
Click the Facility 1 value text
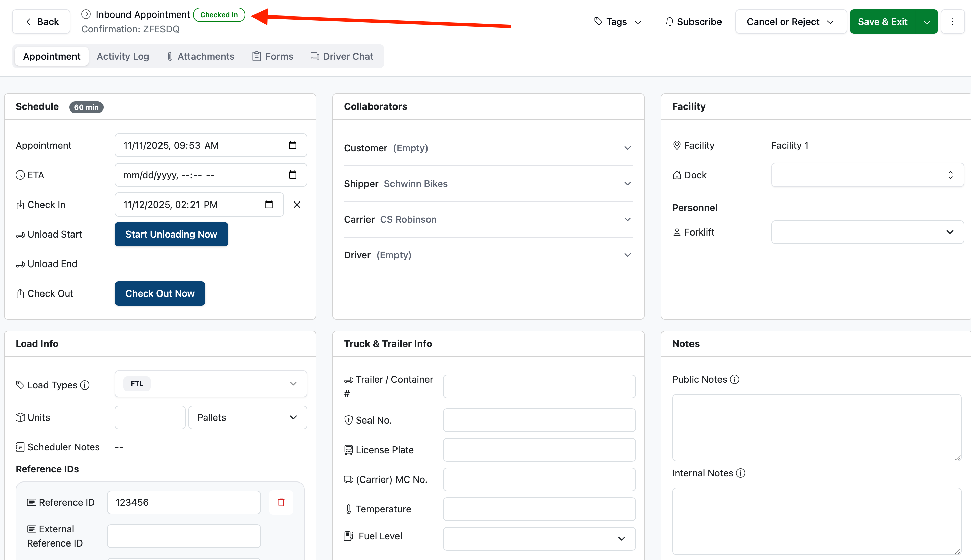[x=790, y=145]
